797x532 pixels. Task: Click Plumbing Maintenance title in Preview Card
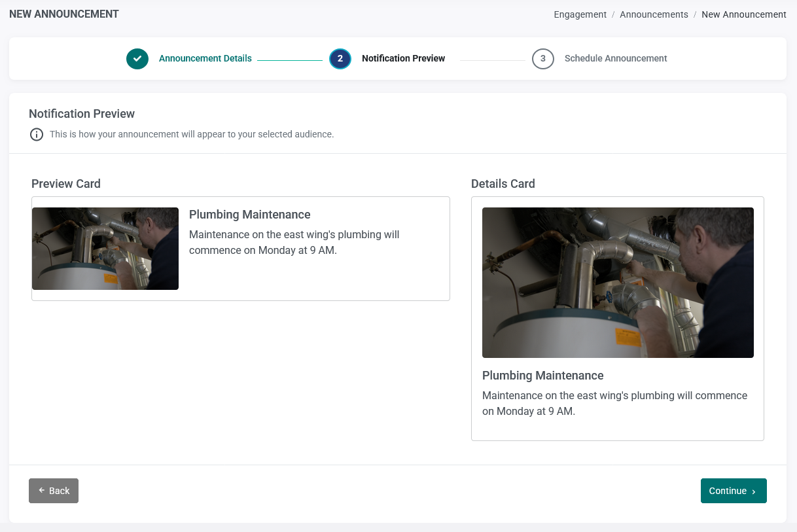[x=250, y=215]
